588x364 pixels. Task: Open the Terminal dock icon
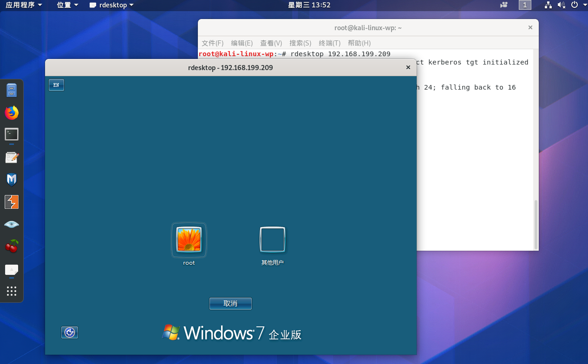pyautogui.click(x=12, y=135)
